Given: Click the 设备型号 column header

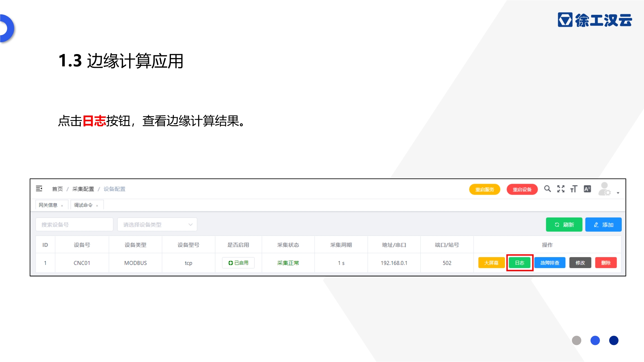Looking at the screenshot, I should pyautogui.click(x=188, y=245).
